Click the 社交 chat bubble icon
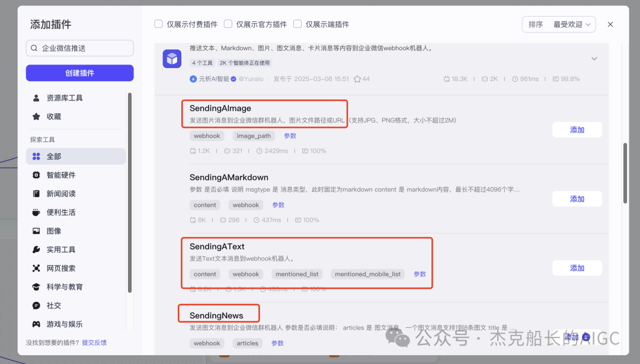The height and width of the screenshot is (364, 640). [36, 305]
